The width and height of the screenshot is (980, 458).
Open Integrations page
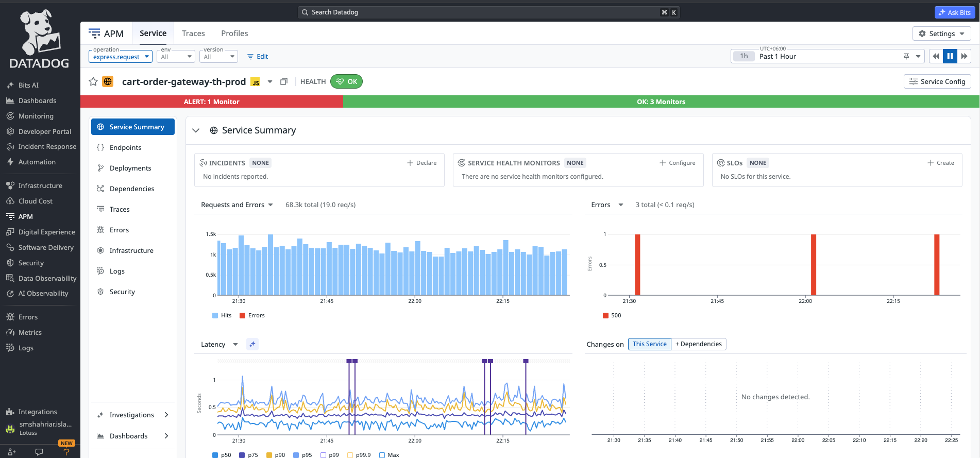[x=38, y=412]
